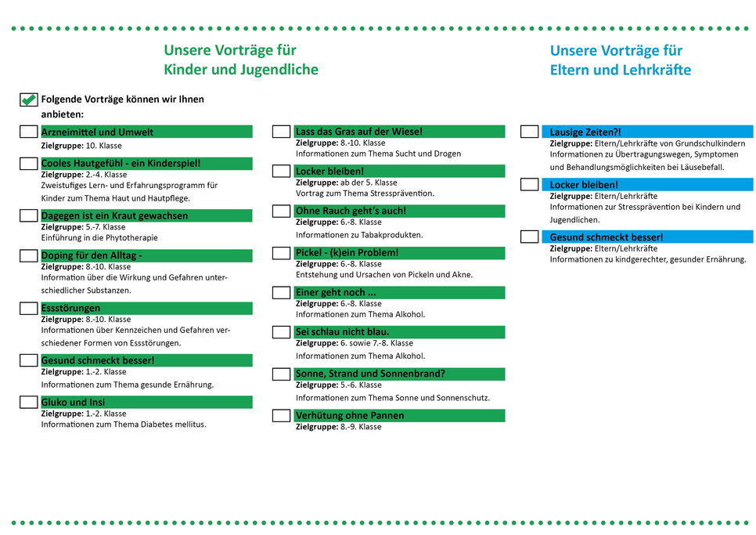This screenshot has height=535, width=756.
Task: Select the Dagegen ist ein Kraut gewachsen checkbox
Action: (29, 215)
